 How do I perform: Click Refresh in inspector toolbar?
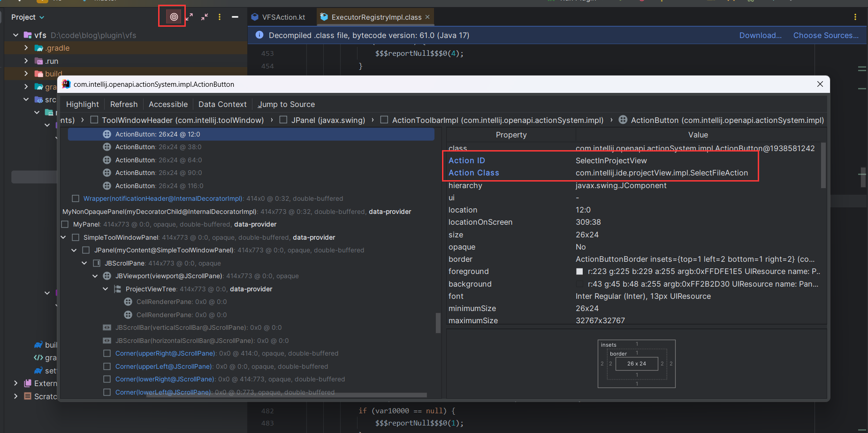pyautogui.click(x=124, y=104)
